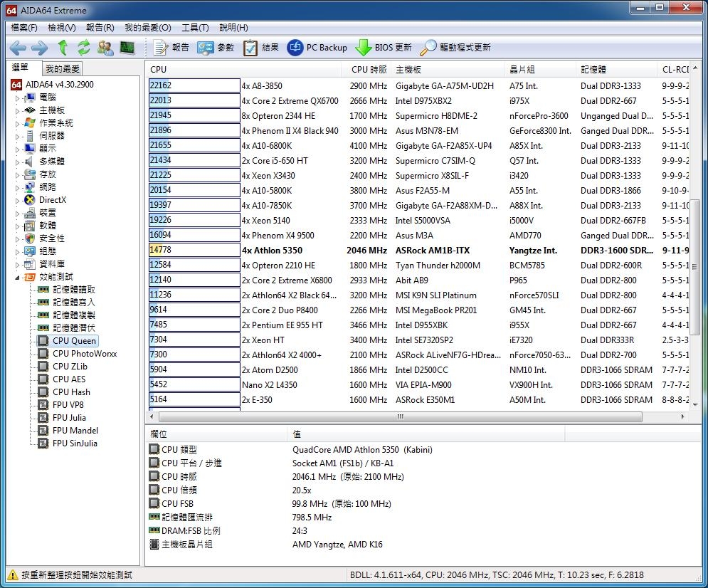Click the 欄位 field column header

[217, 434]
